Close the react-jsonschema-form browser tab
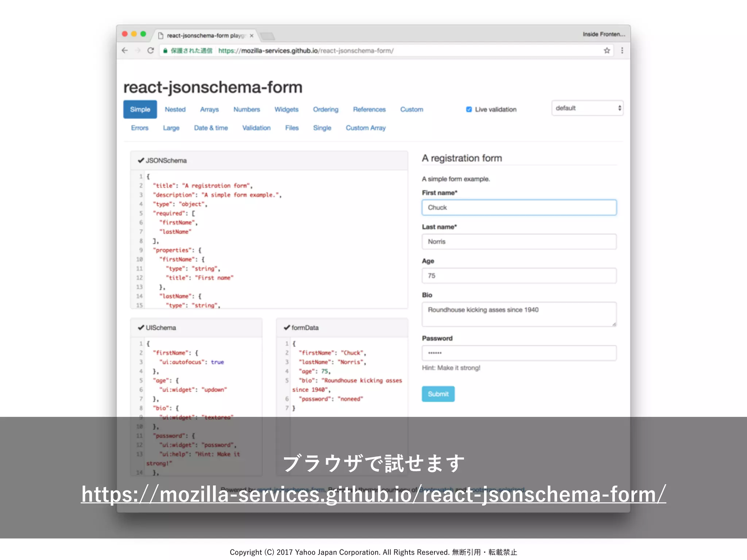 coord(252,36)
